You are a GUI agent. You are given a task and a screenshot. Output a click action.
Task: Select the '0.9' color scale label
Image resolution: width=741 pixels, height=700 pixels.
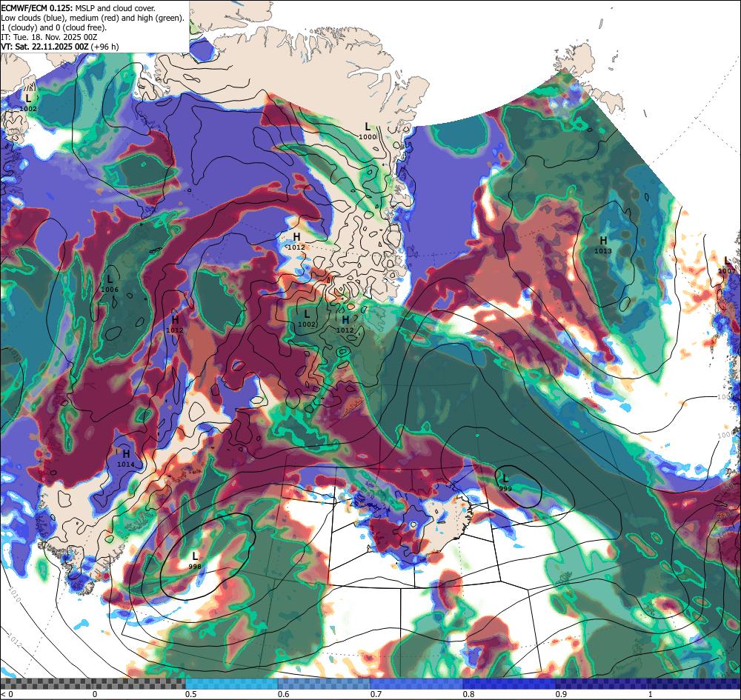(561, 694)
